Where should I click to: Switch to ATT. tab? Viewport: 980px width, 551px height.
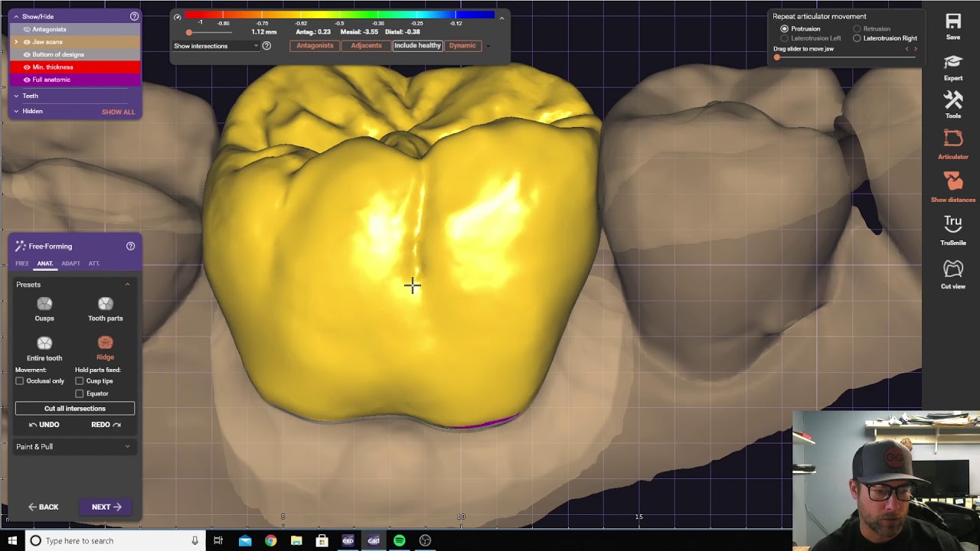94,263
